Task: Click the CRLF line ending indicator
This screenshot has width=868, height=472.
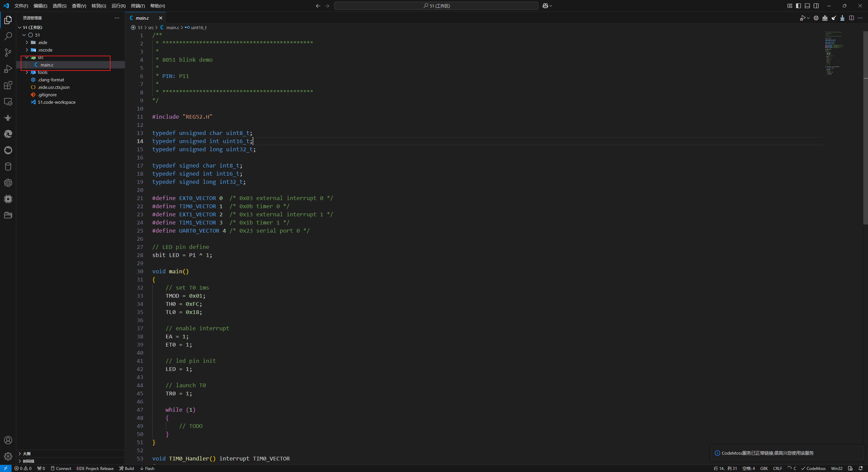Action: tap(777, 468)
